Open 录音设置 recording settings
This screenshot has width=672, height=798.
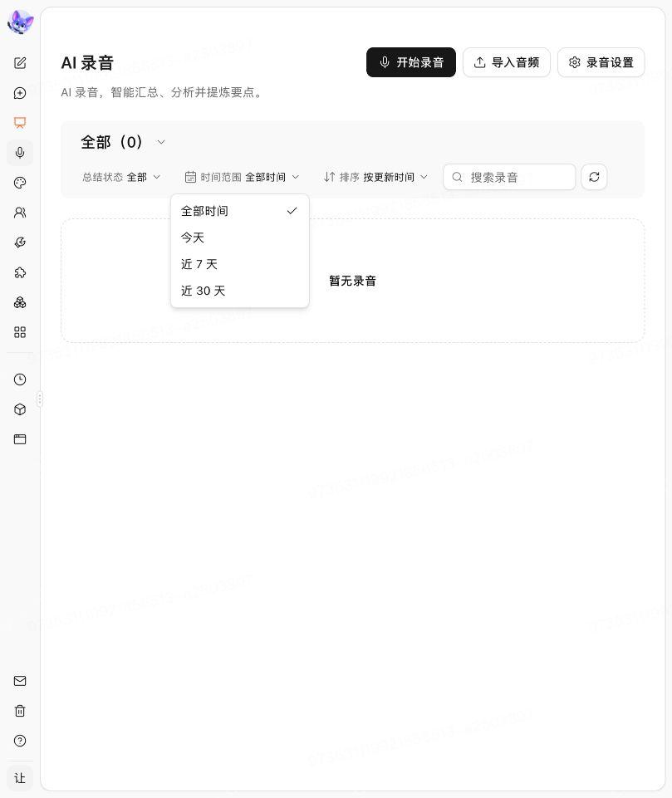click(601, 62)
